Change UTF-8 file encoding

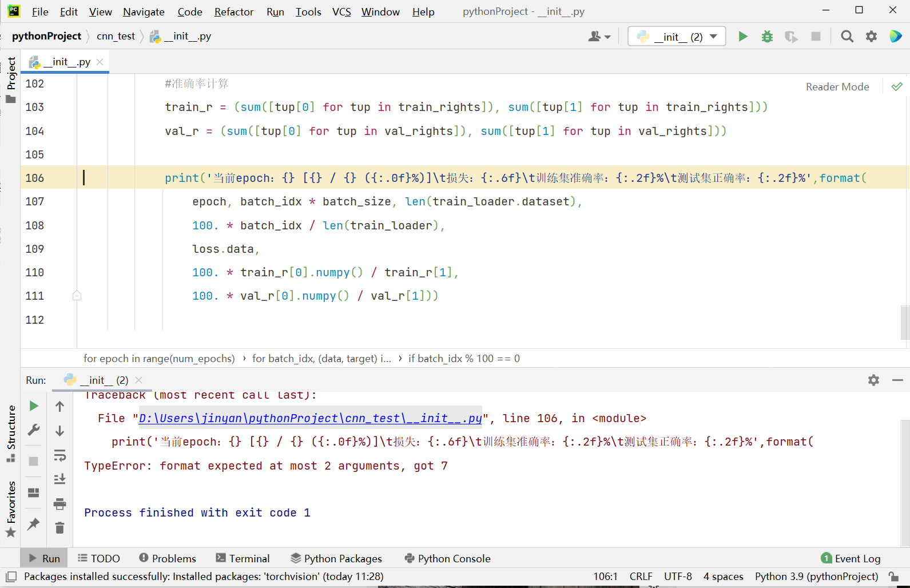pos(678,576)
